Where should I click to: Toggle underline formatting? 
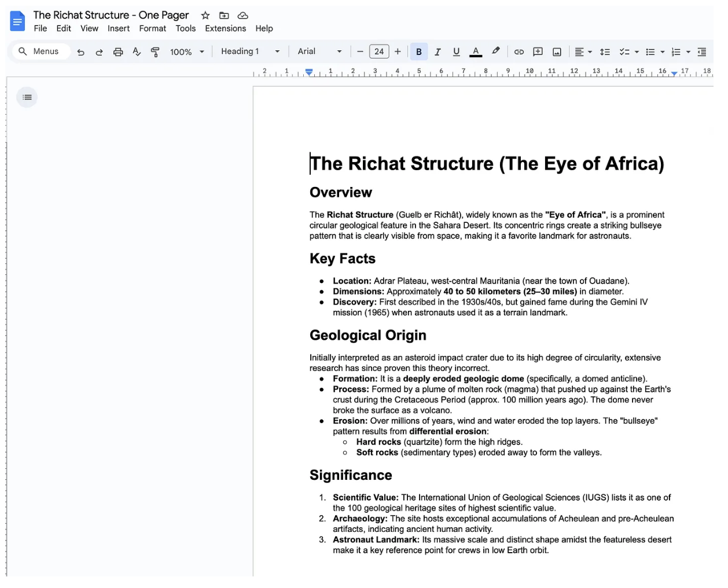point(456,52)
